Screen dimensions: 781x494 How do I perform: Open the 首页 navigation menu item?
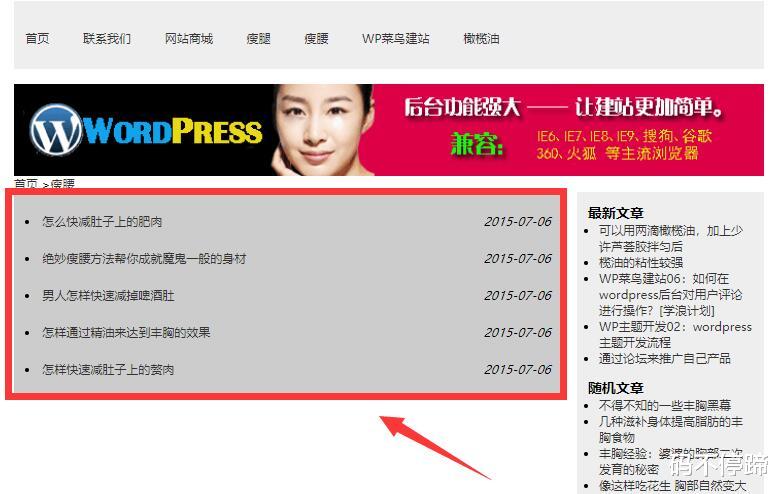37,39
